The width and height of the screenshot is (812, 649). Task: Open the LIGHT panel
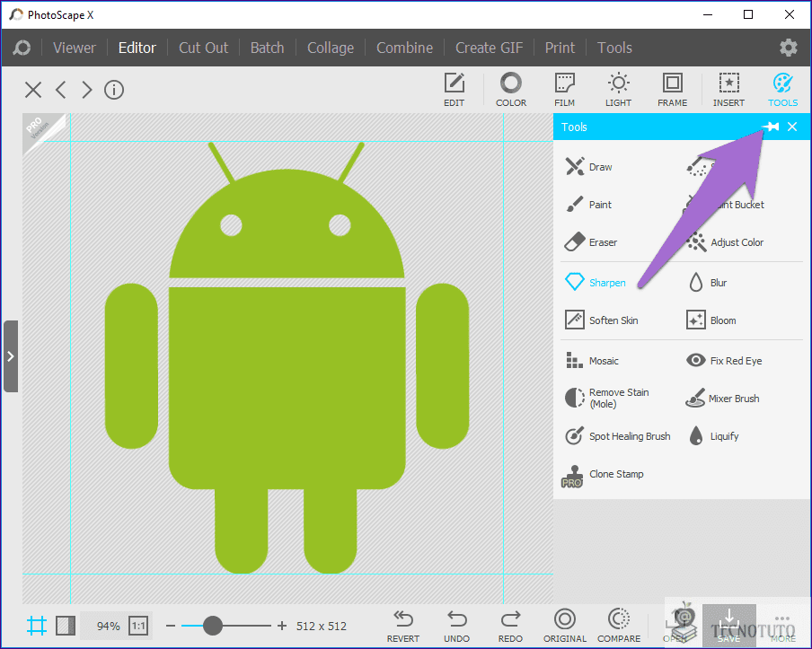tap(618, 90)
